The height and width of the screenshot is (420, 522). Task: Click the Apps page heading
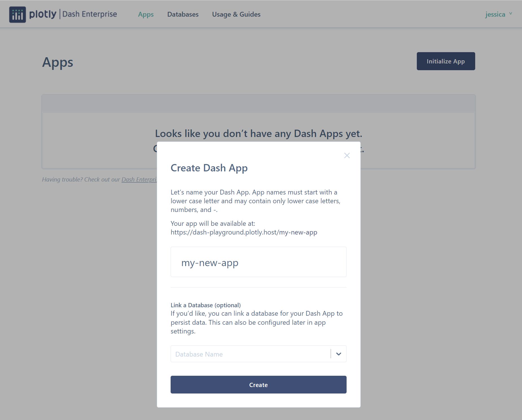58,62
